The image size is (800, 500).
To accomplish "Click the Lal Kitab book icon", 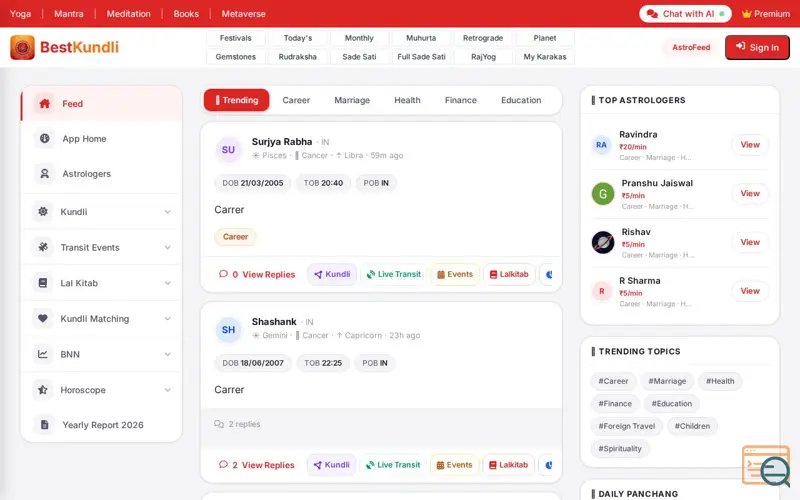I will [x=43, y=283].
